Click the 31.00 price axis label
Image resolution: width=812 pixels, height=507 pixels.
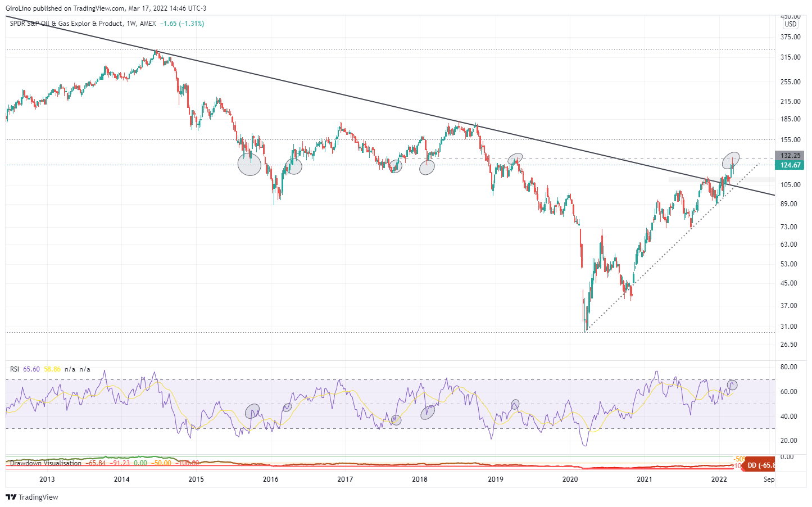(x=789, y=327)
